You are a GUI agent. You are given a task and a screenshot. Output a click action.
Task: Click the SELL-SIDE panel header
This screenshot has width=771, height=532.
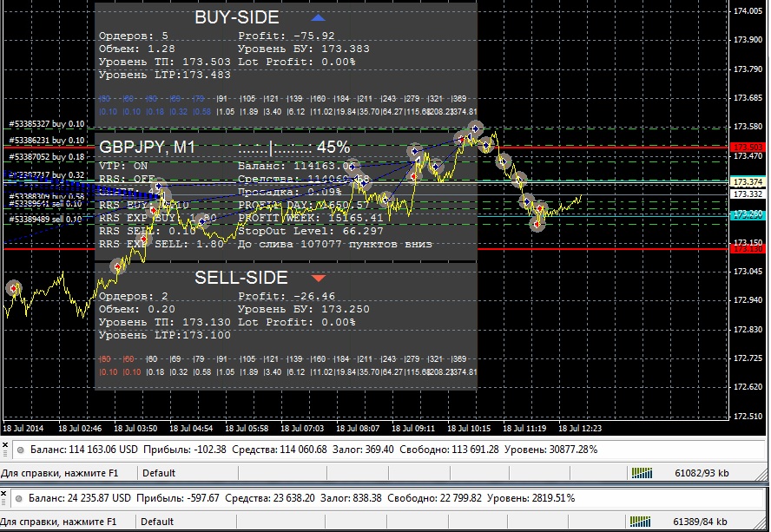(x=241, y=278)
